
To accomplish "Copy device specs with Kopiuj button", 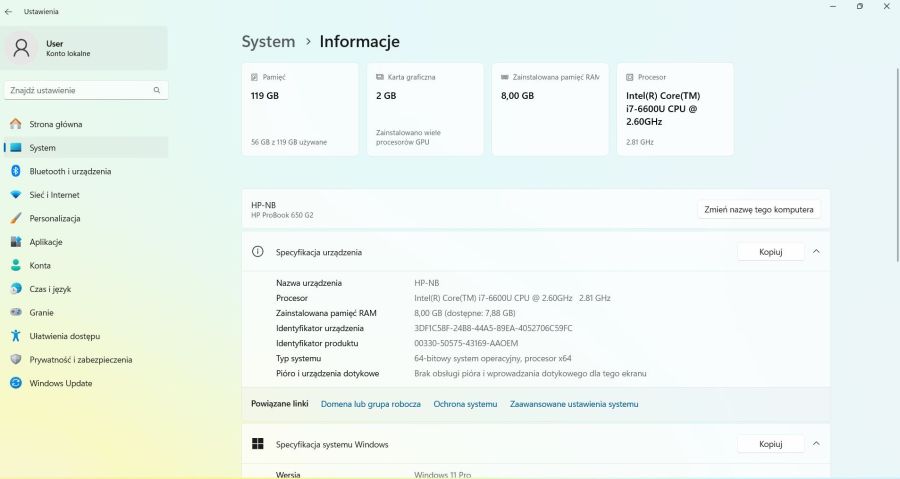I will pyautogui.click(x=770, y=252).
